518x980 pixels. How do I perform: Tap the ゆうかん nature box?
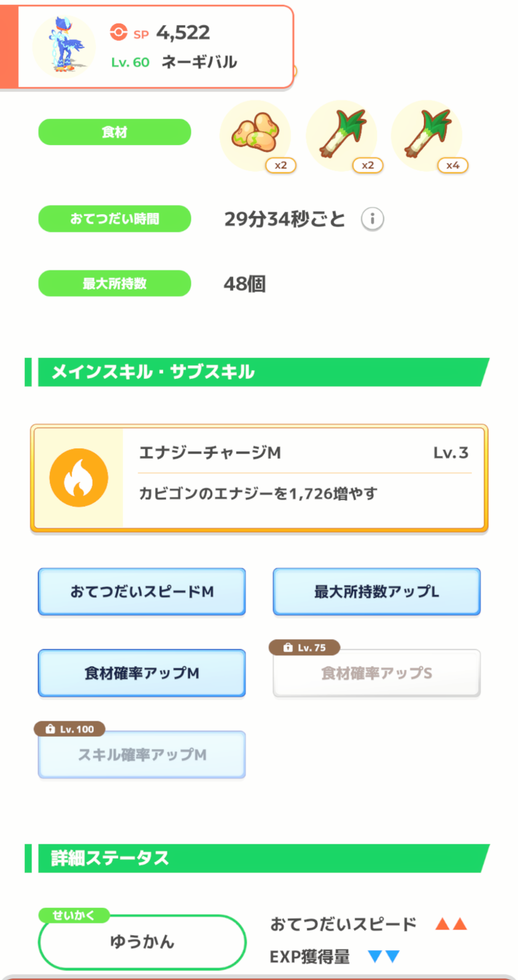[x=142, y=942]
